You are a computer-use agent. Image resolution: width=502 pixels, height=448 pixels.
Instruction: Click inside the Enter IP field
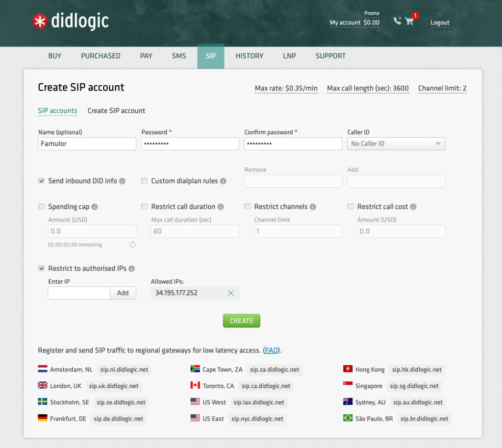pos(78,293)
